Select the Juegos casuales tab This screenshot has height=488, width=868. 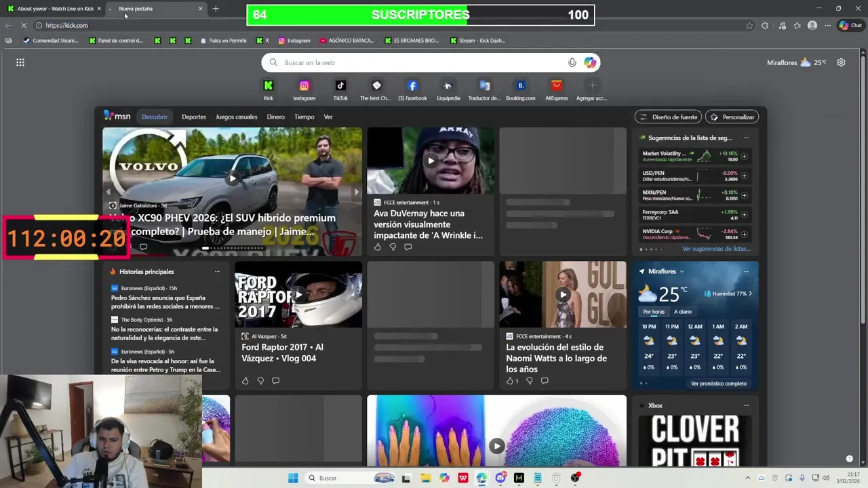[237, 117]
